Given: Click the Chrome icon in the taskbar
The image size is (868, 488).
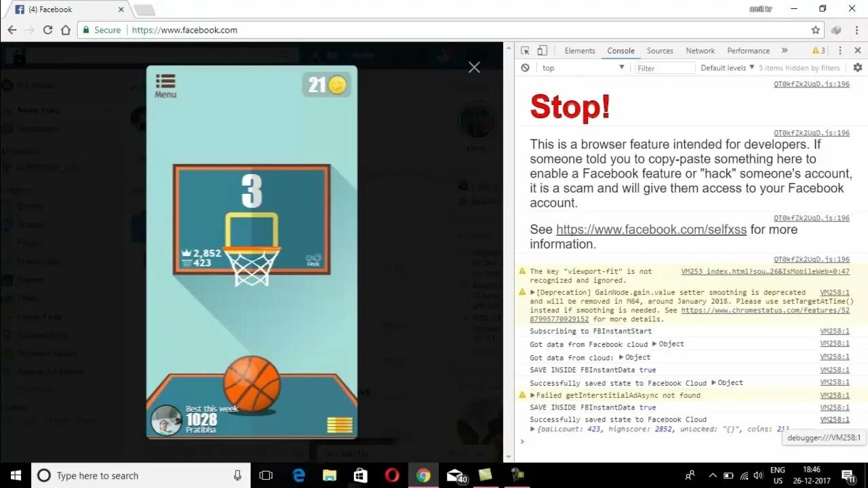Looking at the screenshot, I should coord(423,475).
